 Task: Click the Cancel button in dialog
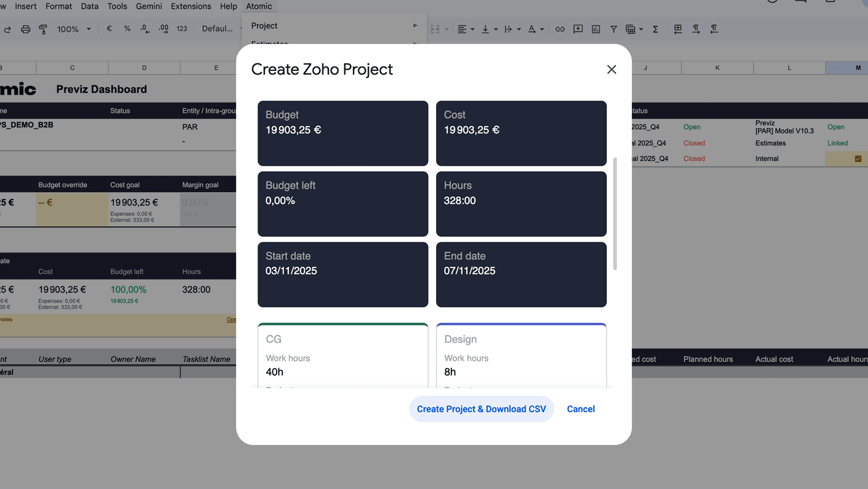click(581, 409)
